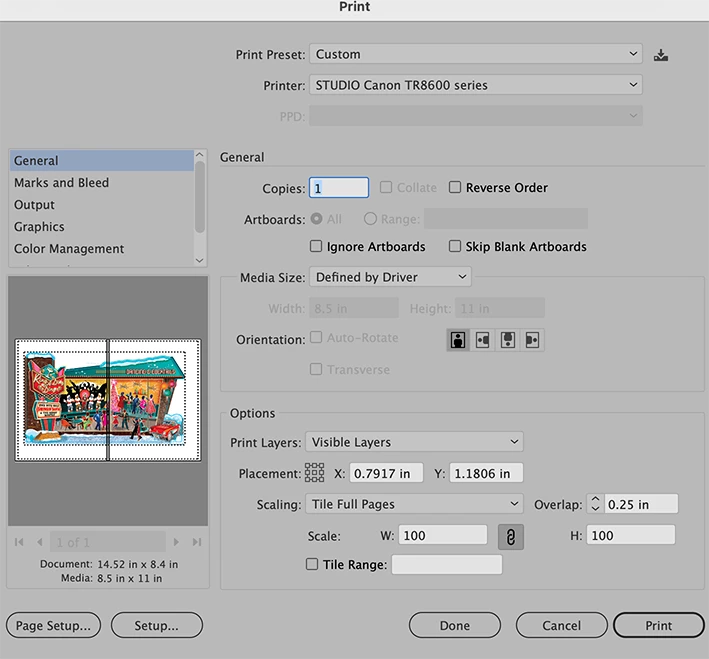This screenshot has height=659, width=709.
Task: Go to previous preview page
Action: pos(40,542)
